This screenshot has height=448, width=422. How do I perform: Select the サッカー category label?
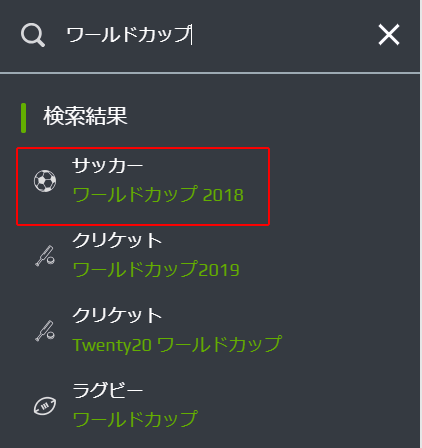[x=108, y=166]
